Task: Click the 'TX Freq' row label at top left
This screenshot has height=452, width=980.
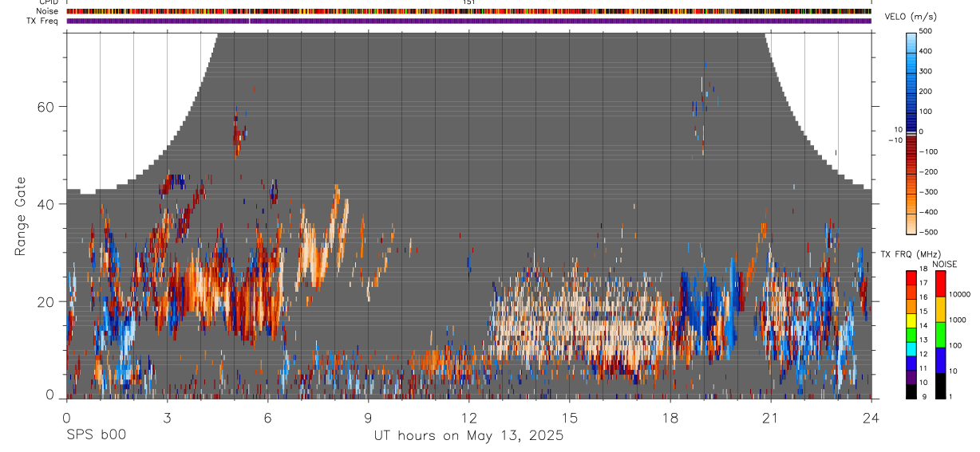Action: (43, 21)
